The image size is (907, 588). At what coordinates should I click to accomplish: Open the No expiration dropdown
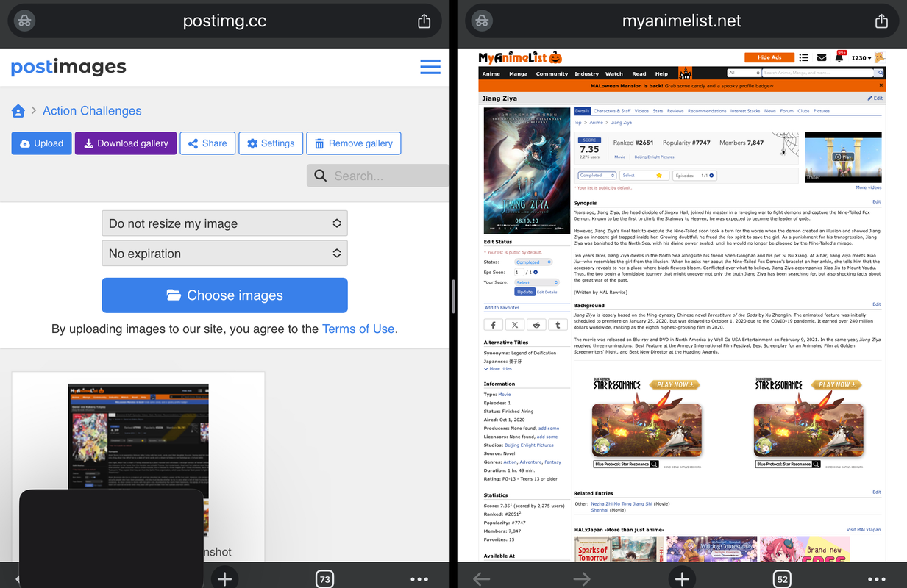tap(224, 254)
